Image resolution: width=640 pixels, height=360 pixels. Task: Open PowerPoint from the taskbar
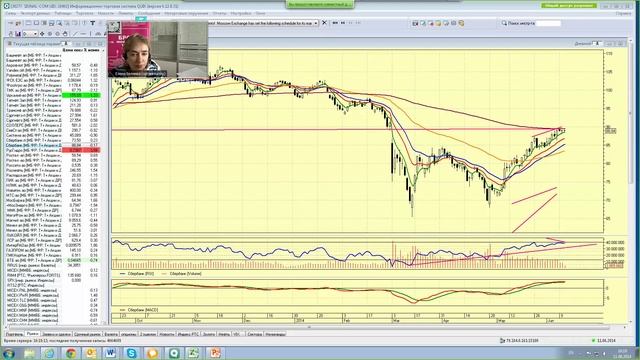point(215,353)
